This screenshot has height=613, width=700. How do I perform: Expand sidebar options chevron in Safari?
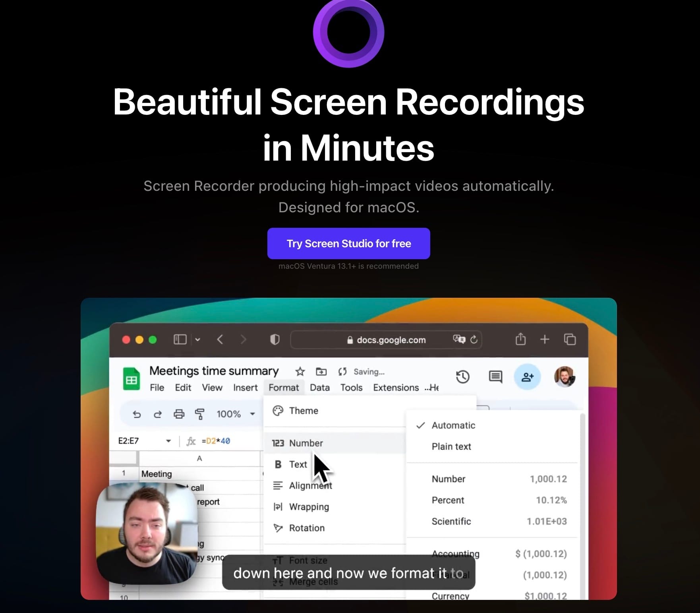point(197,339)
